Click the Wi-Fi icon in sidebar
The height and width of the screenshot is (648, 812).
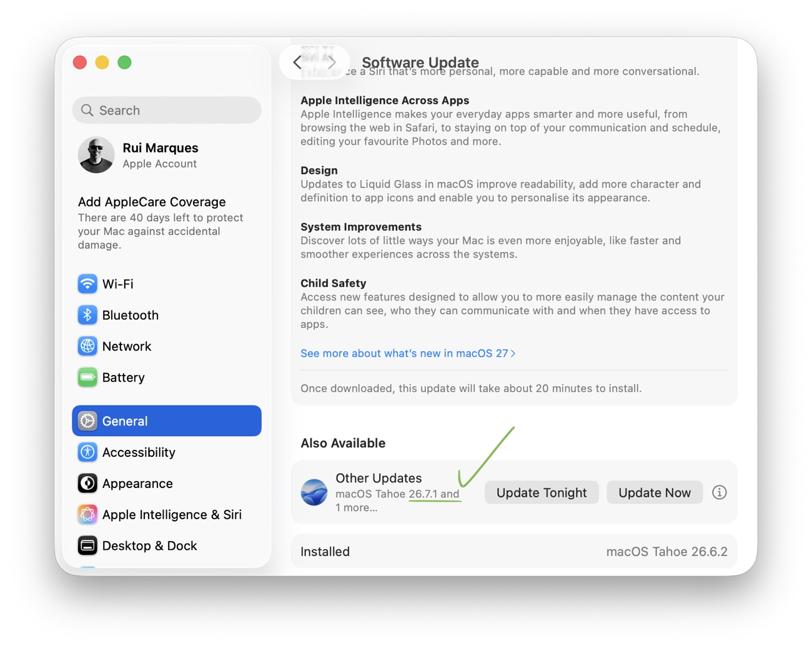(87, 284)
